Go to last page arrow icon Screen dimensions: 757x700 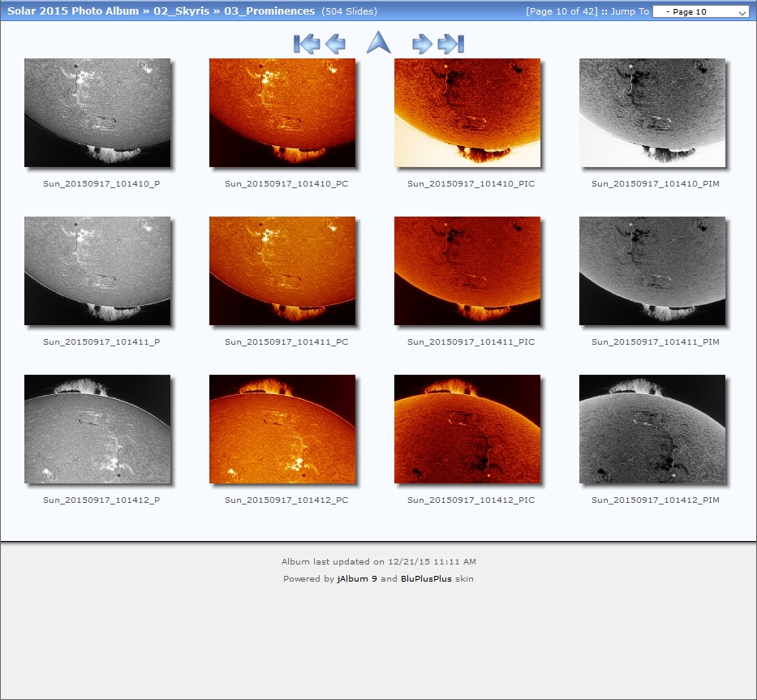(x=451, y=44)
